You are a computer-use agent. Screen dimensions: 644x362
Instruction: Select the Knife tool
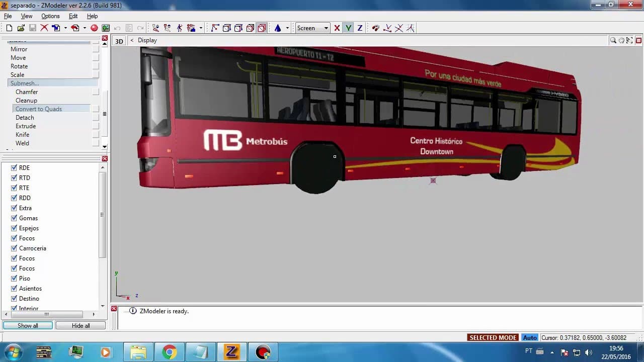click(22, 135)
